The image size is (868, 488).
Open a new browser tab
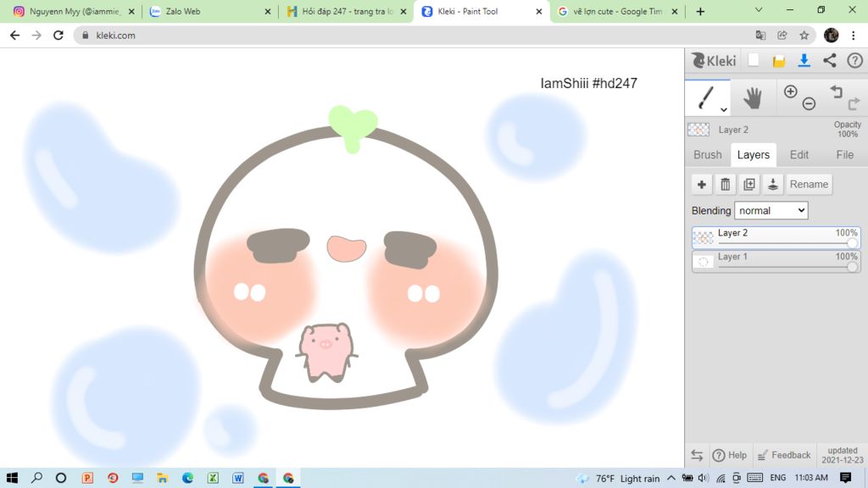[700, 11]
